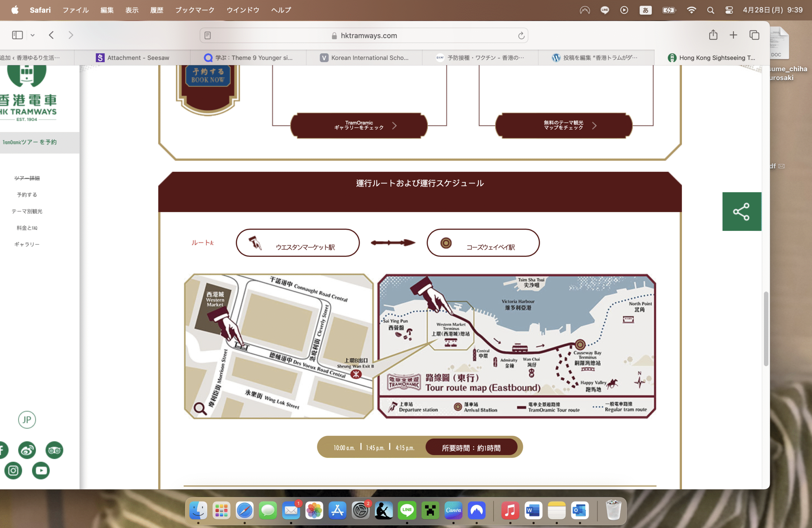Click the 10:00 a.m. departure time

pos(344,447)
